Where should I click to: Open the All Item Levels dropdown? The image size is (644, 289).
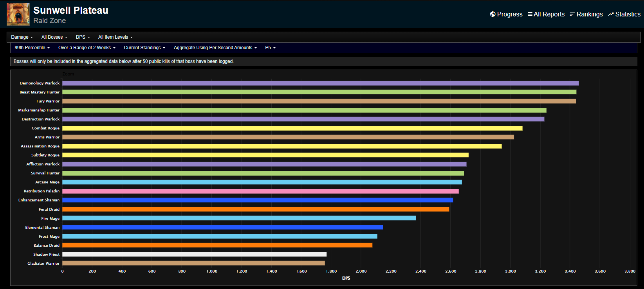[115, 37]
